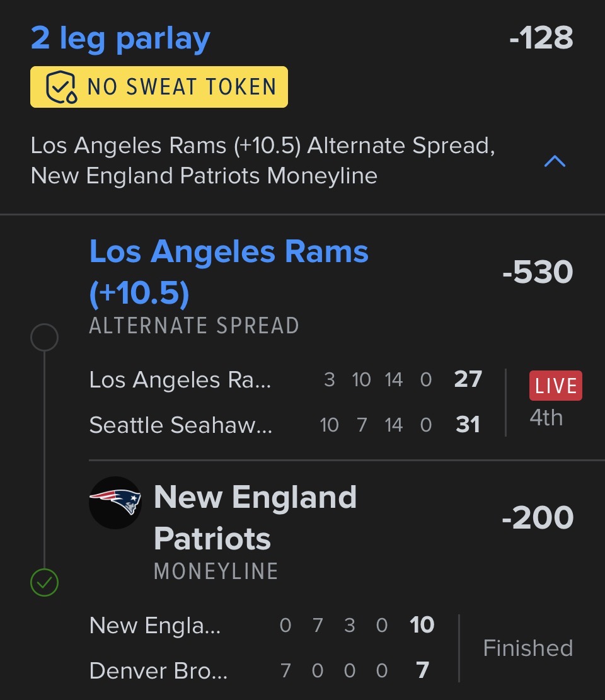
Task: Select the New England Patriots heading
Action: coord(255,518)
